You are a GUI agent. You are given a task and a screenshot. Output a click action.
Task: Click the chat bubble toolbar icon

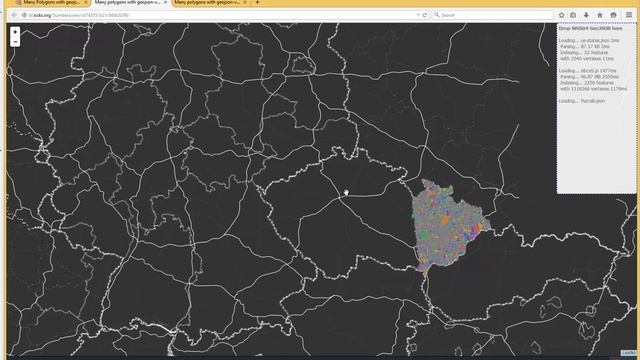[x=613, y=15]
